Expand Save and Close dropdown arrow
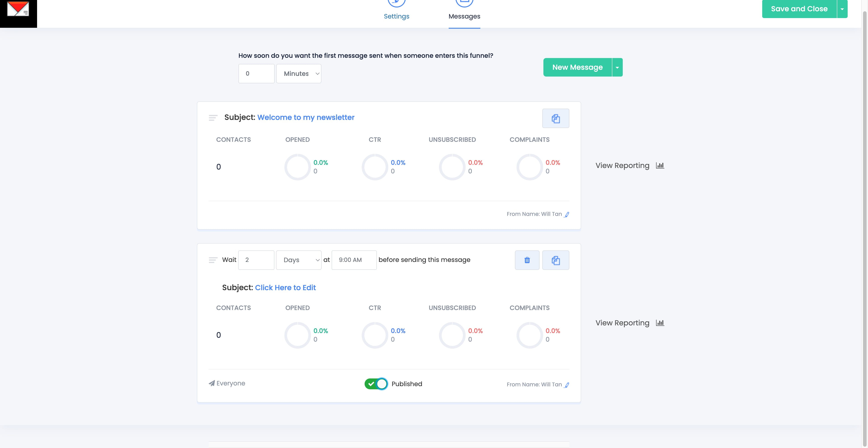Screen dimensions: 868x448 (842, 9)
